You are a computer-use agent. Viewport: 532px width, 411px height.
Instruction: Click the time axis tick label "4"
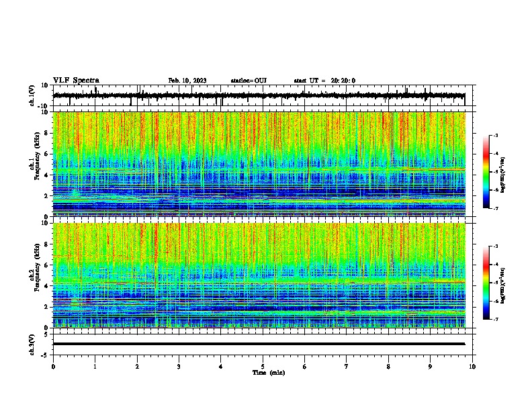point(221,367)
